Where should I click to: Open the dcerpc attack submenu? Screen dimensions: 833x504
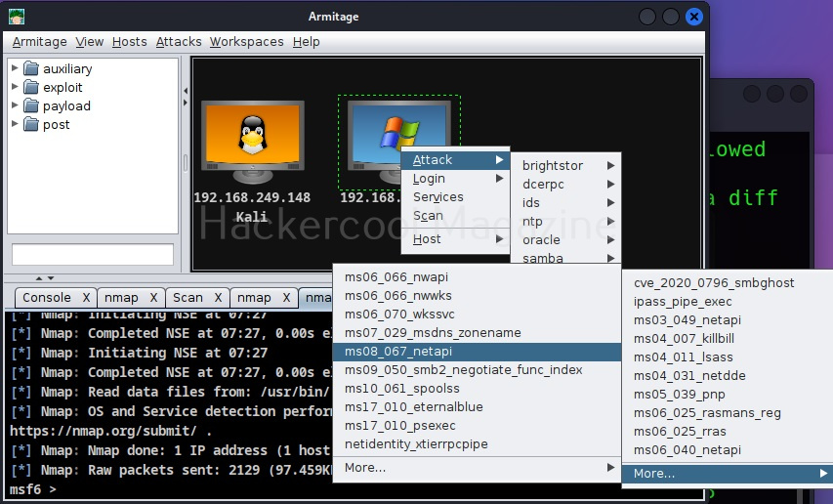(565, 185)
